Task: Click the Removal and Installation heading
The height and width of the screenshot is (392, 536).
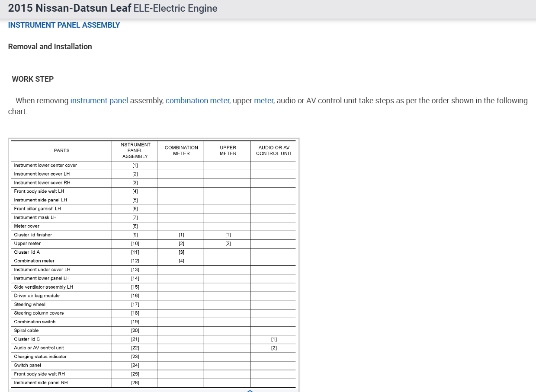Action: pos(50,47)
